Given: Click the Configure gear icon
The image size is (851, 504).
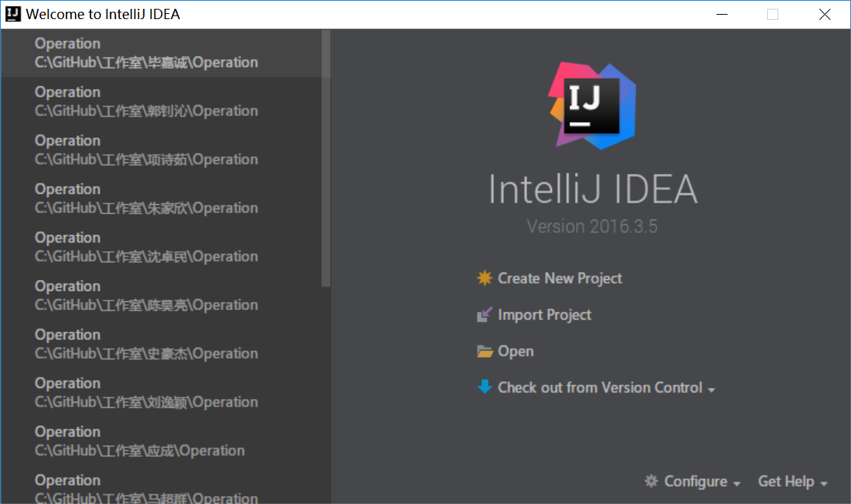Looking at the screenshot, I should pos(651,480).
